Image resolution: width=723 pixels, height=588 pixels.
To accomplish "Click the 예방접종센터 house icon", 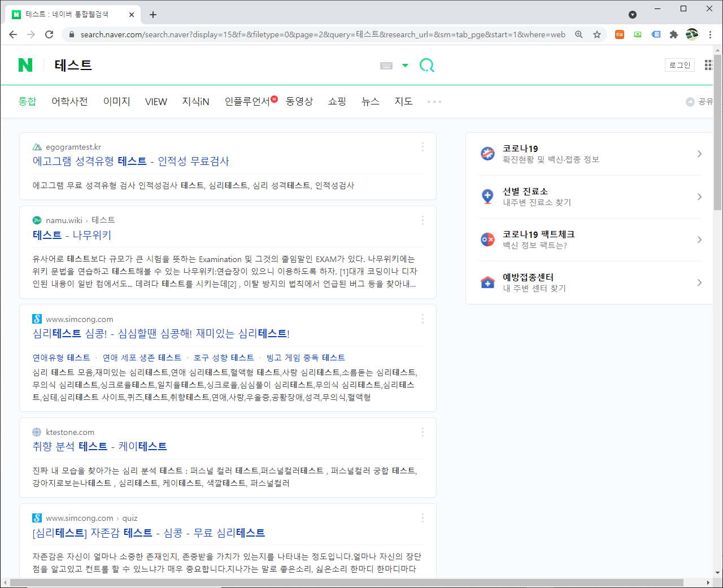I will pyautogui.click(x=487, y=282).
